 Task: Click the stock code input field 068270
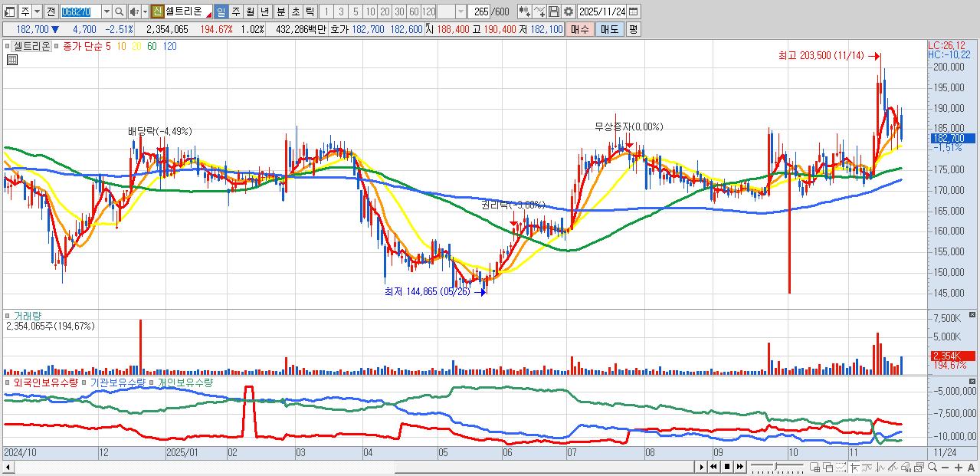[80, 11]
